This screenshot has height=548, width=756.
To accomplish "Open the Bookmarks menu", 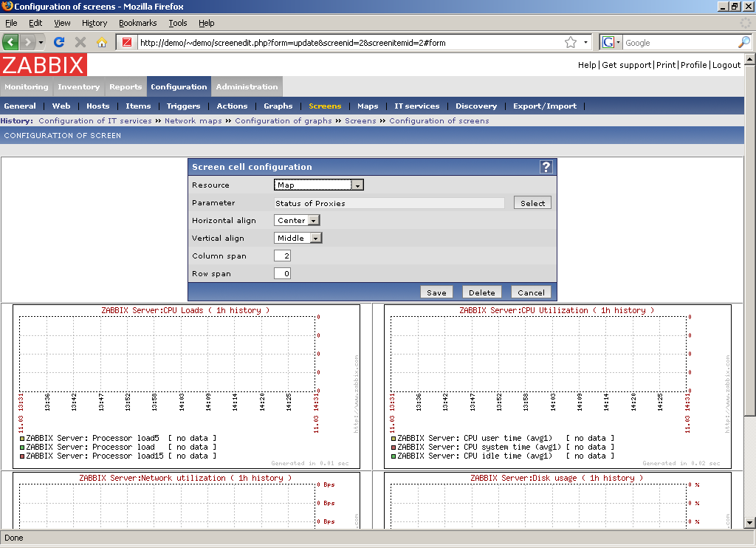I will (138, 23).
